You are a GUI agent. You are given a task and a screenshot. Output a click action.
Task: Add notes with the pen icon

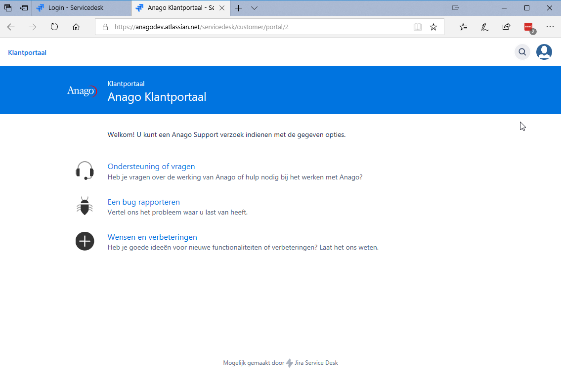tap(485, 27)
